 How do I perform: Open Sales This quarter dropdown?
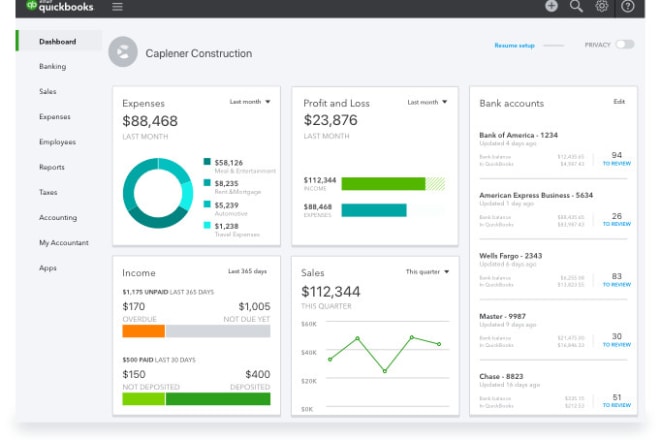(427, 272)
